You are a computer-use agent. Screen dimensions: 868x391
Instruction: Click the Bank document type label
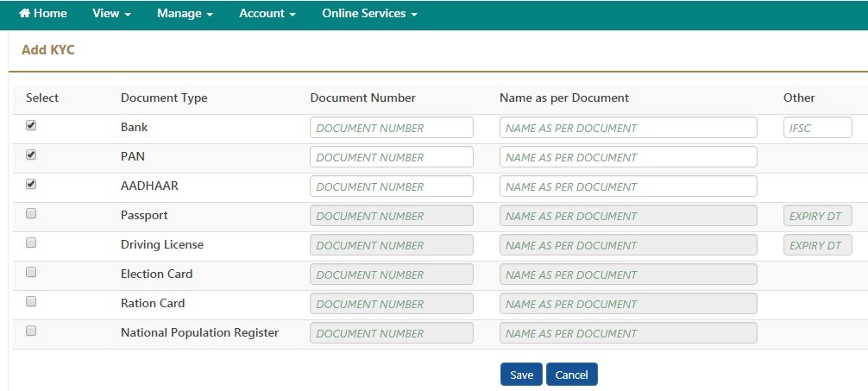pyautogui.click(x=134, y=128)
